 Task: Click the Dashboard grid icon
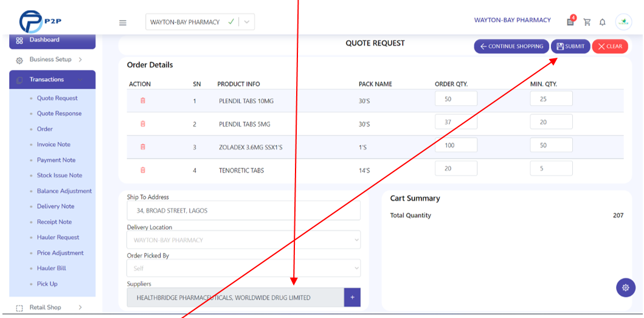point(19,41)
